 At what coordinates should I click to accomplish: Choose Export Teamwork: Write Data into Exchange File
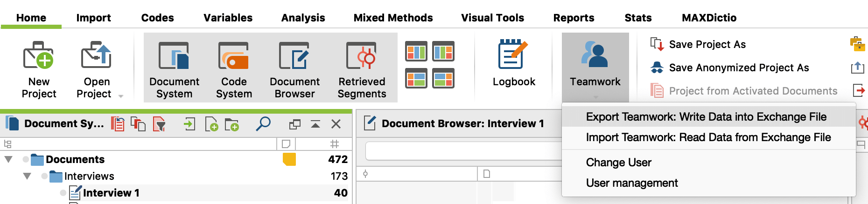[708, 116]
